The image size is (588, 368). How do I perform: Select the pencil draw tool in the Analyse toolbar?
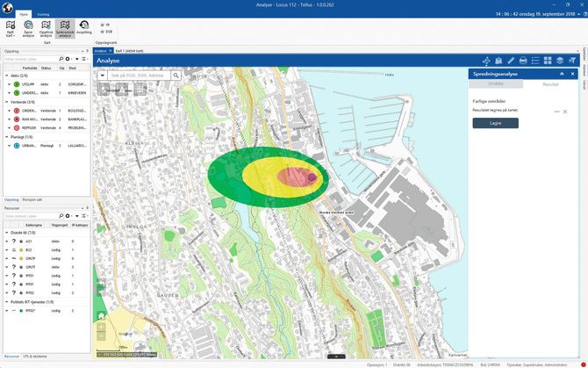pos(511,61)
